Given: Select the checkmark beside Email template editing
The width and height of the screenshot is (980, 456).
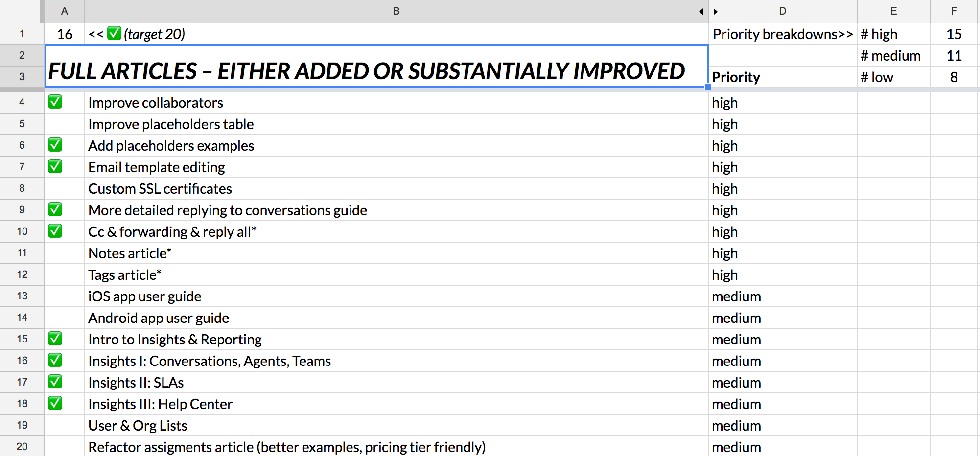Looking at the screenshot, I should [x=55, y=167].
